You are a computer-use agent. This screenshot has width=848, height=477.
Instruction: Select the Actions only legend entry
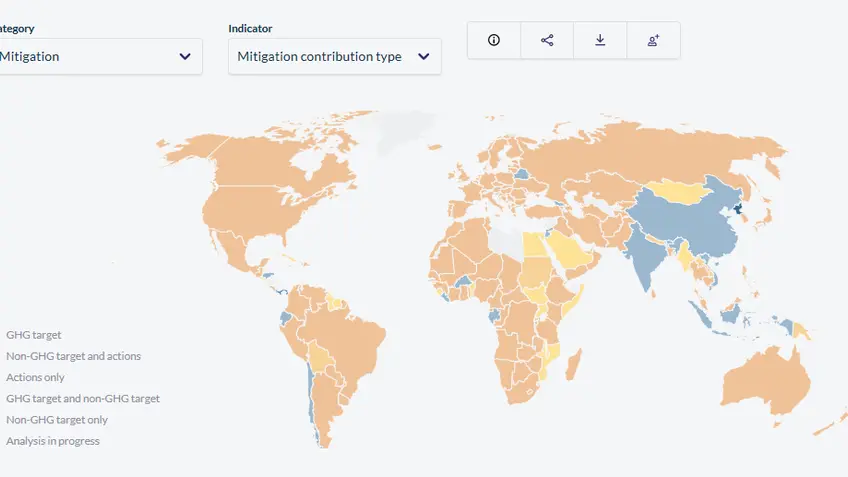[35, 377]
